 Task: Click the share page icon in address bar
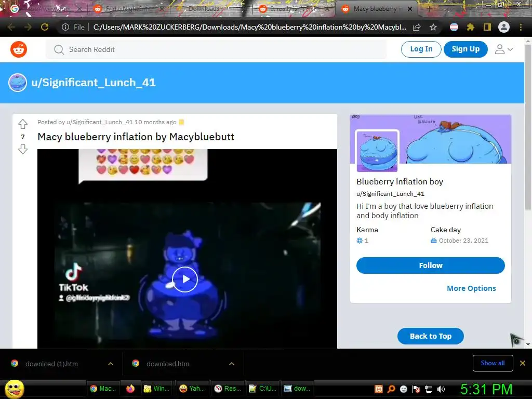pos(417,27)
